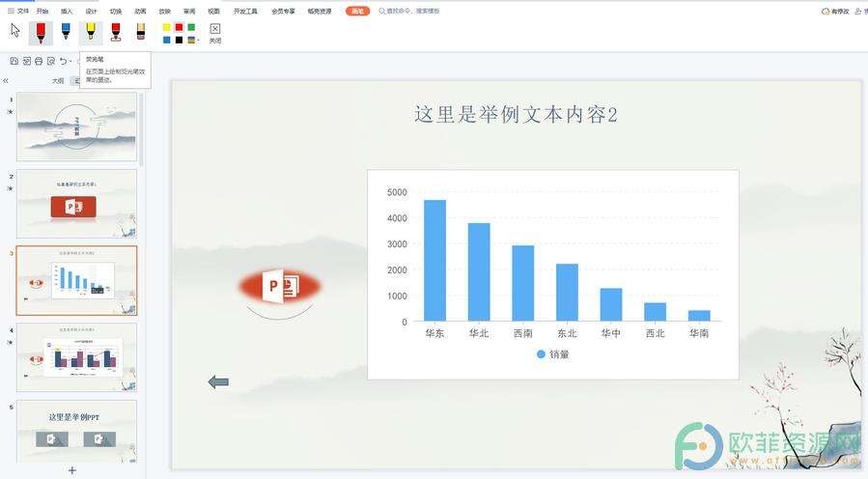Switch to the 切换 ribbon tab
This screenshot has height=479, width=868.
click(116, 11)
